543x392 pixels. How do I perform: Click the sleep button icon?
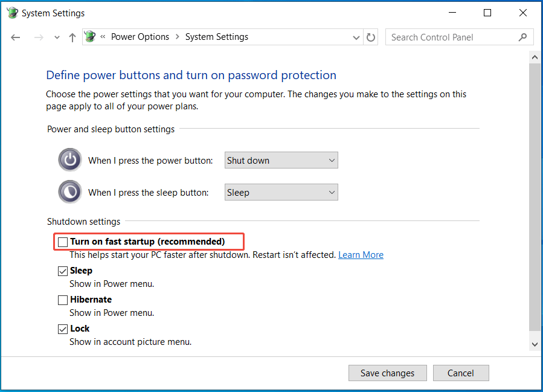coord(69,191)
